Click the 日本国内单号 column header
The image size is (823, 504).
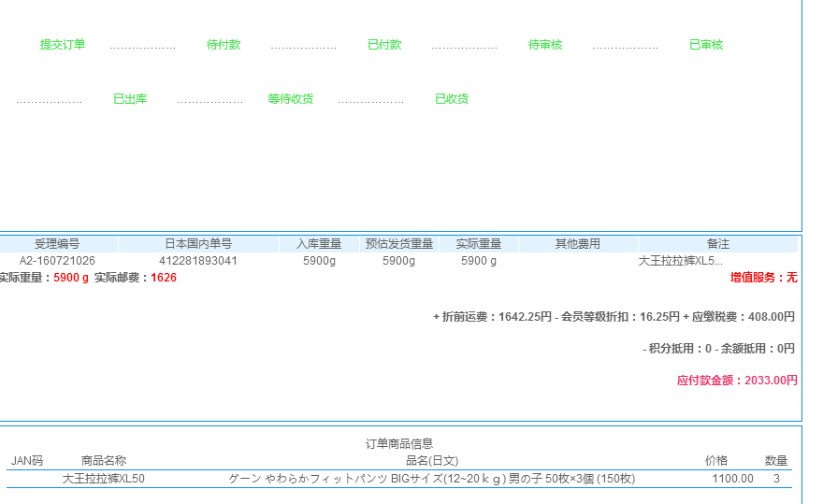tap(198, 244)
